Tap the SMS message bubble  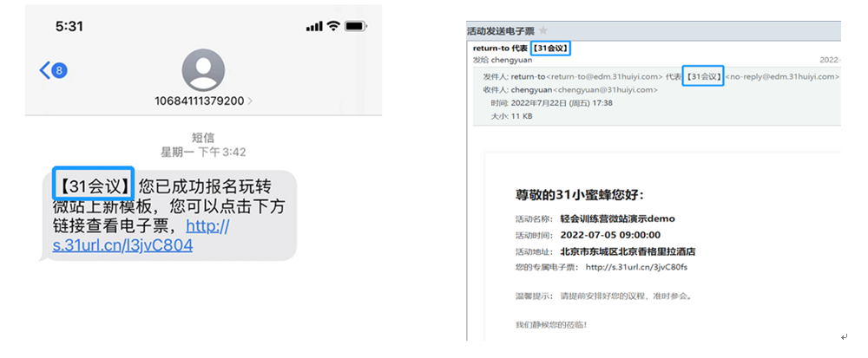click(x=169, y=216)
